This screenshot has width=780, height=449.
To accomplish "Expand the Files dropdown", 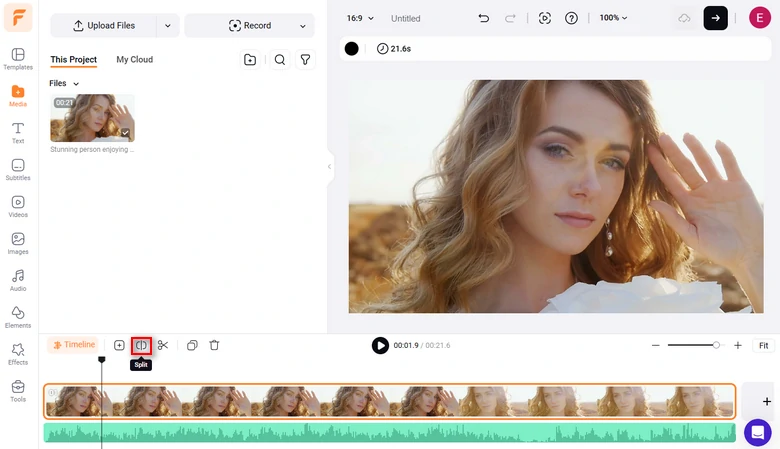I will tap(64, 84).
